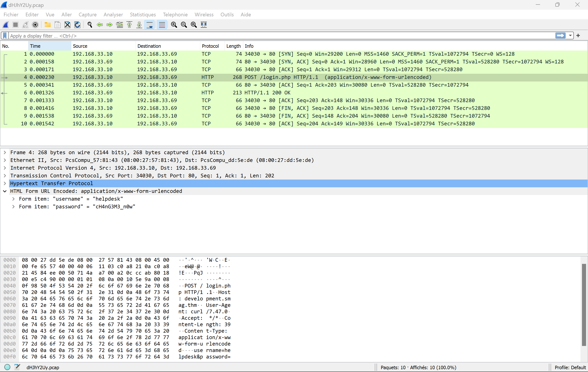
Task: Click the hex dump vertical scrollbar
Action: click(584, 305)
